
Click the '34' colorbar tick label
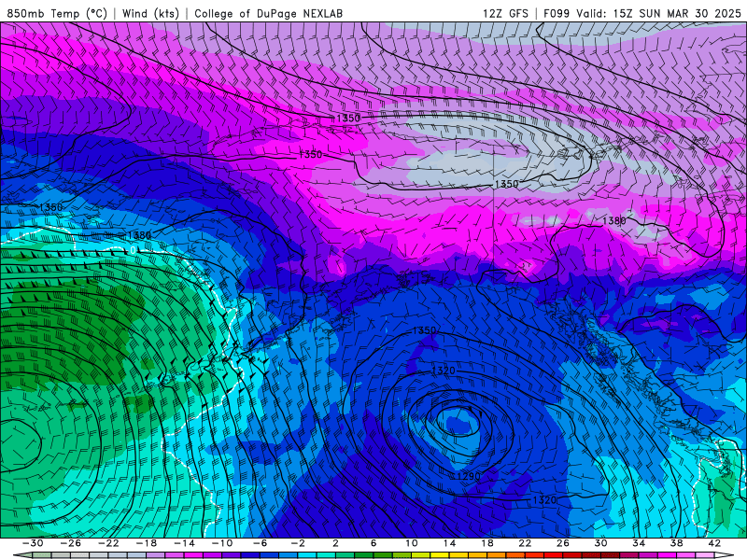(639, 543)
